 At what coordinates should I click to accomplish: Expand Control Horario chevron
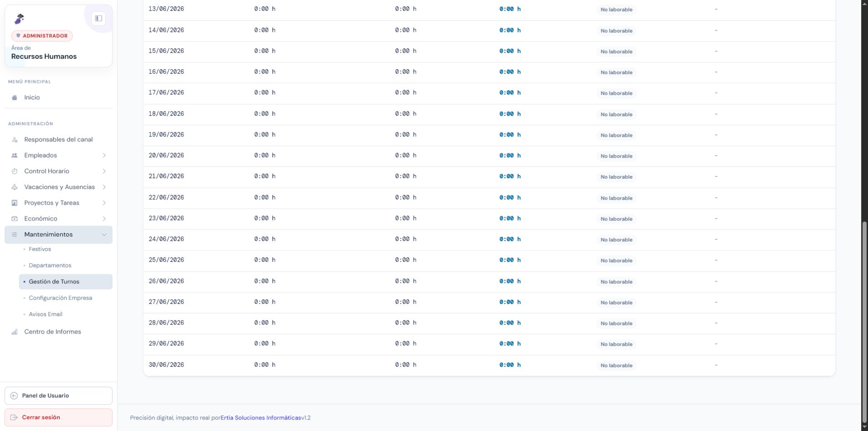click(104, 171)
